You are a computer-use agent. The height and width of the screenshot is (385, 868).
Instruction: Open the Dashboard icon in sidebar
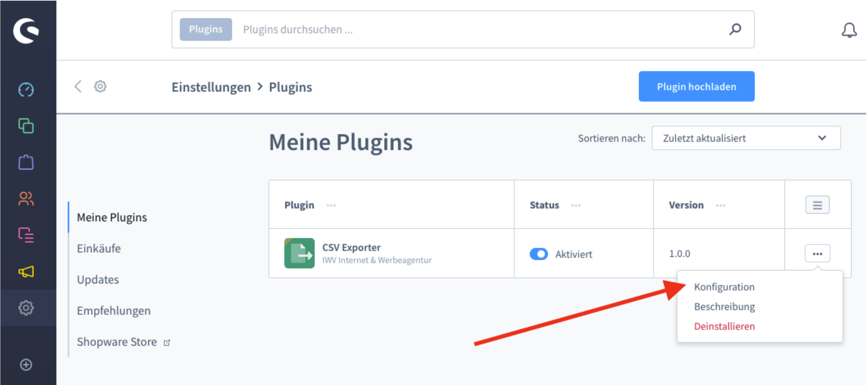point(26,90)
